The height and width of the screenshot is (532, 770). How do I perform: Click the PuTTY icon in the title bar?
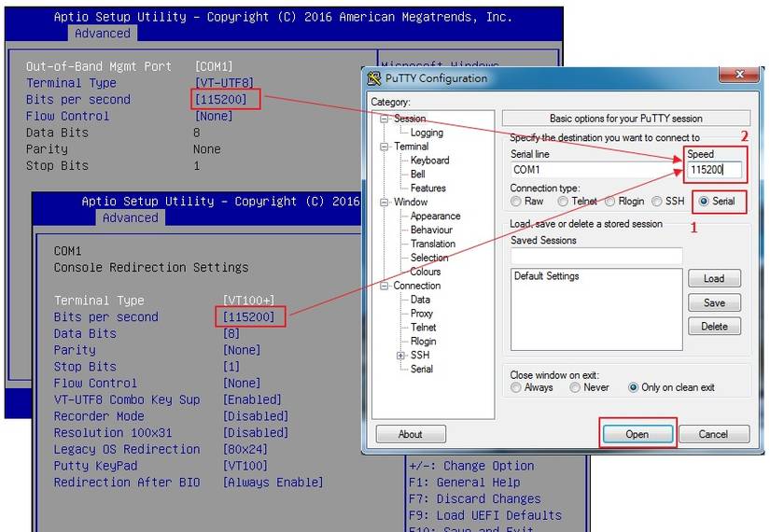374,78
